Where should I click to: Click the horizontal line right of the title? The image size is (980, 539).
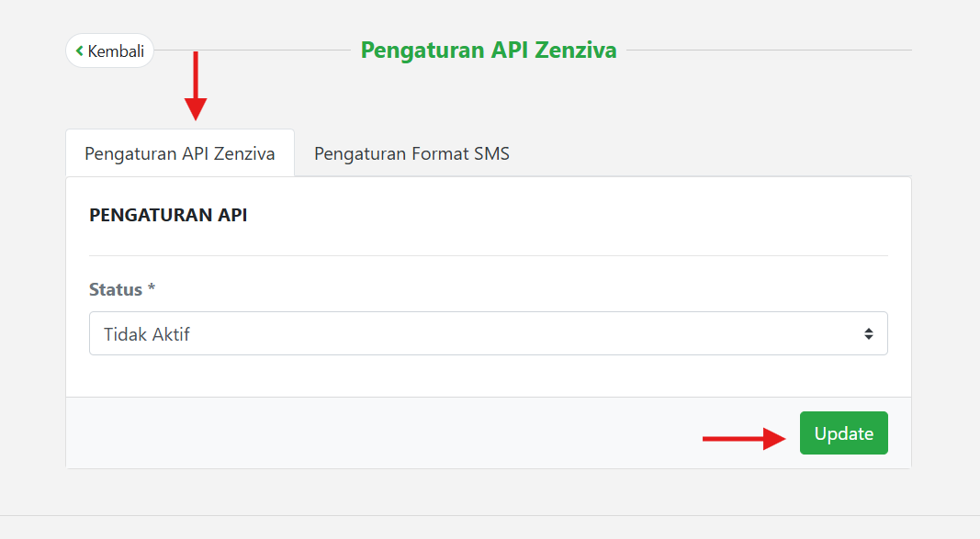(x=769, y=50)
